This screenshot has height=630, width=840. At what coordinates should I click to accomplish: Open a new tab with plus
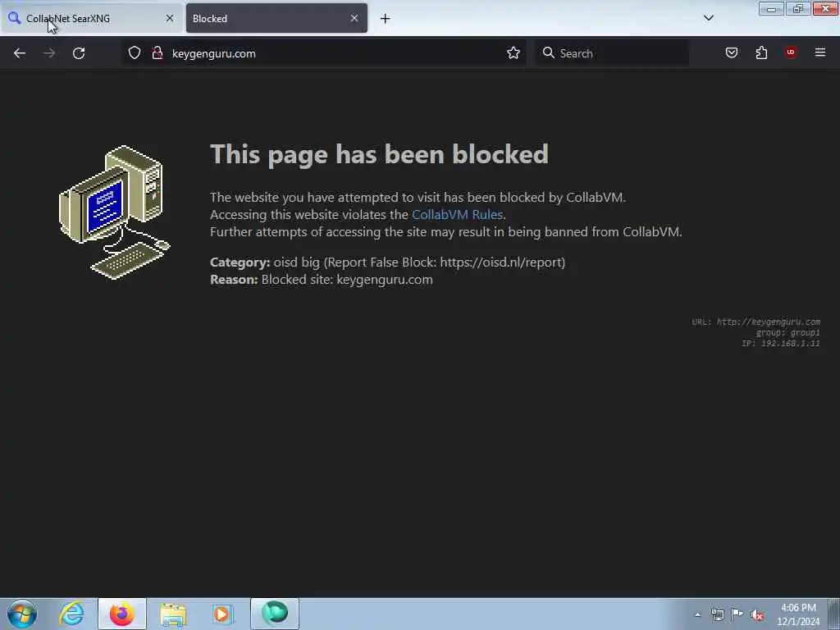click(386, 19)
